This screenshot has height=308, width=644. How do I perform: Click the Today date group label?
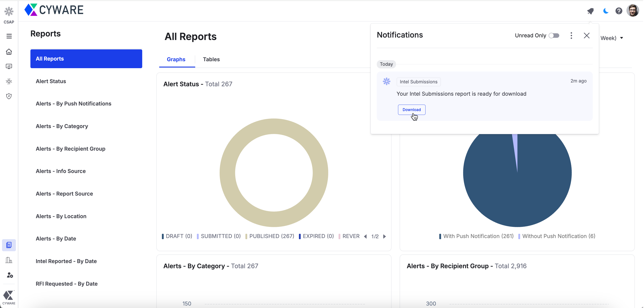coord(386,64)
